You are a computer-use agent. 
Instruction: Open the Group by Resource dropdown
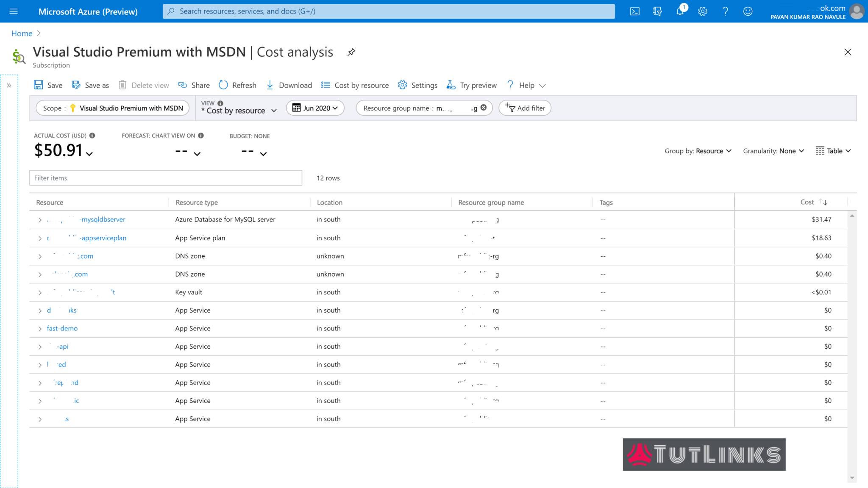click(x=698, y=151)
